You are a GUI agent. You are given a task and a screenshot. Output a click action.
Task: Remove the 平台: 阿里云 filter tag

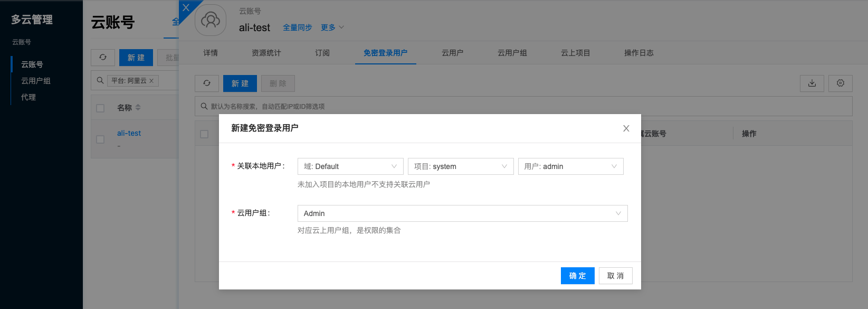click(151, 81)
